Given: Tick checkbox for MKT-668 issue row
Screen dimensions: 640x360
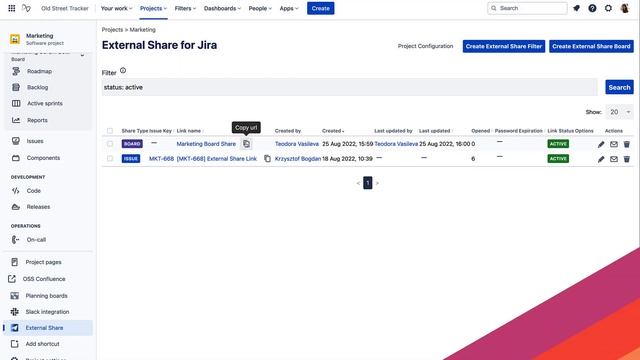Looking at the screenshot, I should point(110,158).
